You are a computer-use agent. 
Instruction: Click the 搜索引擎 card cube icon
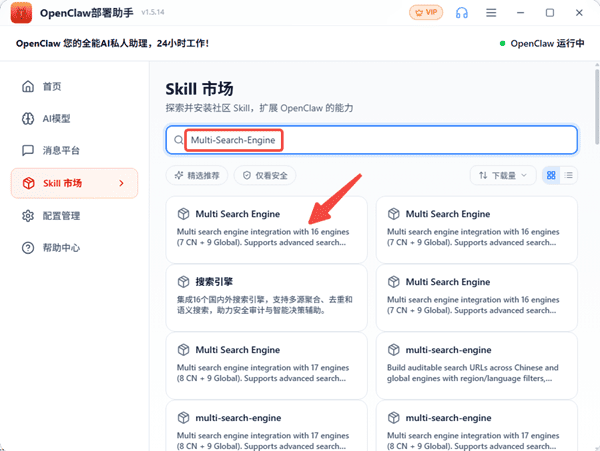coord(184,282)
